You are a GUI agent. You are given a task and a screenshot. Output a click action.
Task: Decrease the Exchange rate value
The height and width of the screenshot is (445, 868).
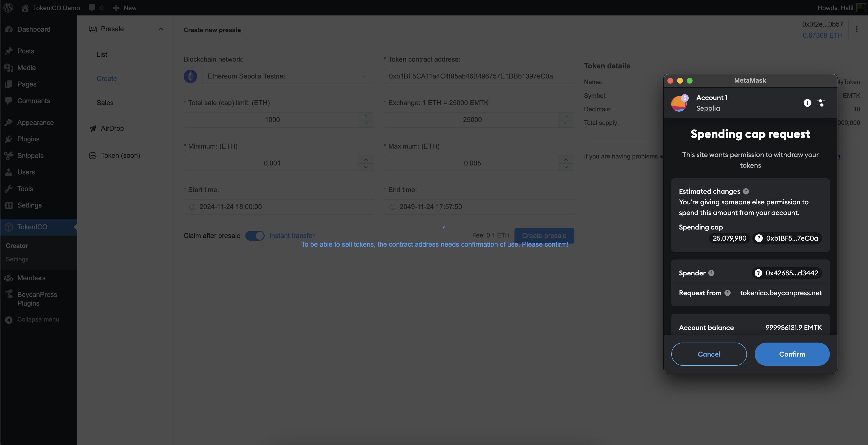[566, 124]
